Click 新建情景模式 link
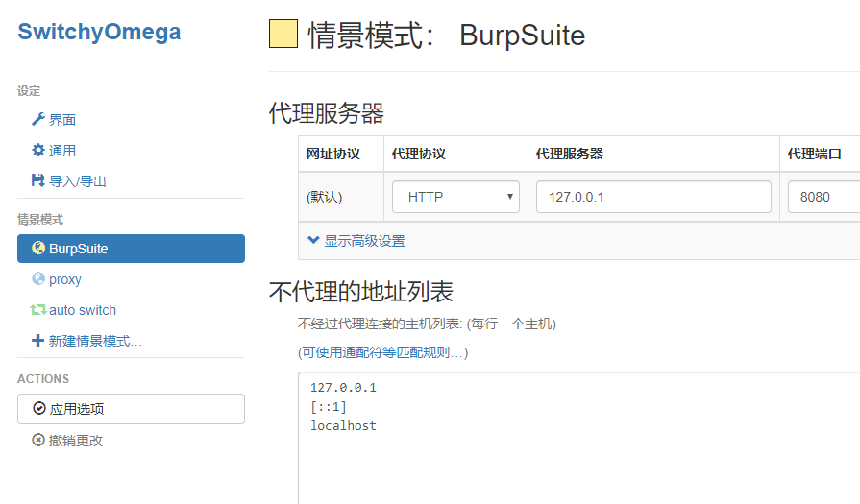 pyautogui.click(x=95, y=341)
